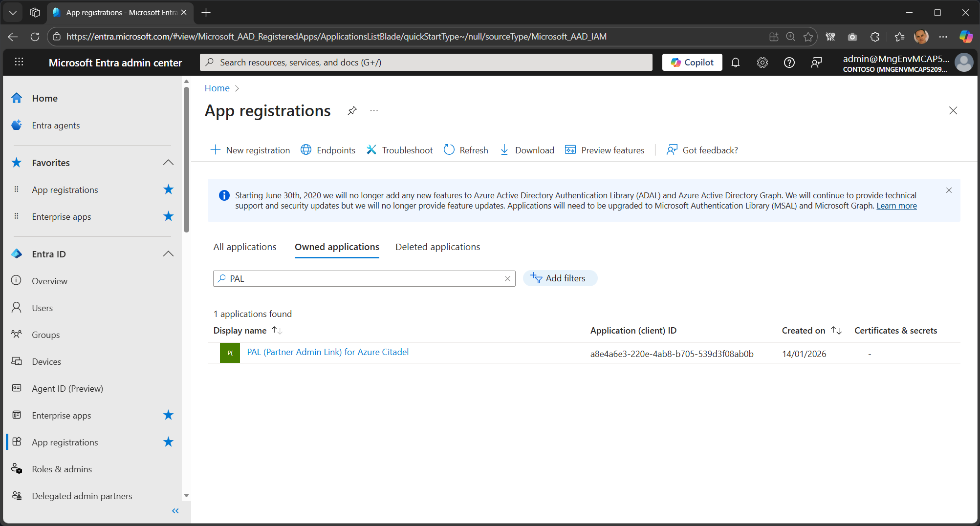Open the notifications bell
The height and width of the screenshot is (526, 980).
click(x=736, y=62)
